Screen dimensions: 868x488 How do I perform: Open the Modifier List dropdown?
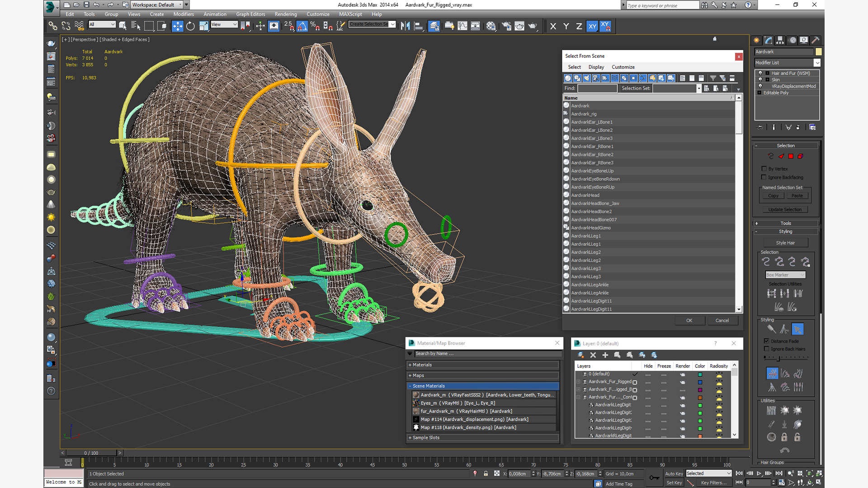tap(817, 63)
